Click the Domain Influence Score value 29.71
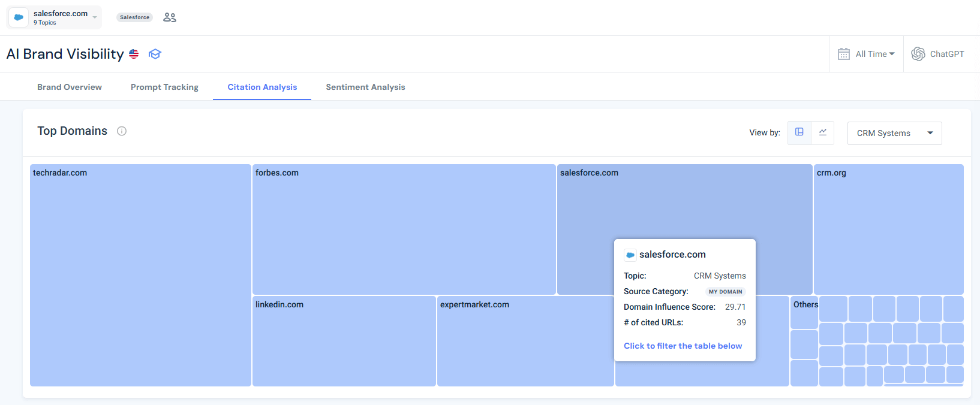The height and width of the screenshot is (405, 980). 735,307
